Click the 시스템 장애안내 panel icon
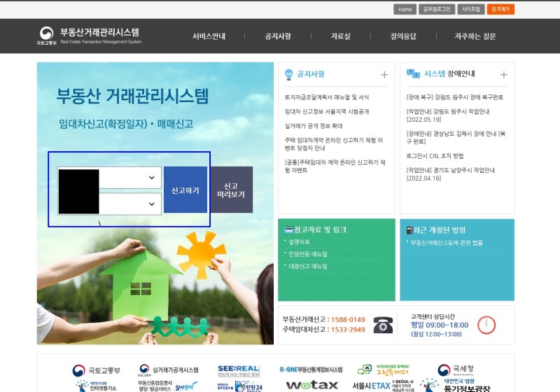 [x=413, y=74]
